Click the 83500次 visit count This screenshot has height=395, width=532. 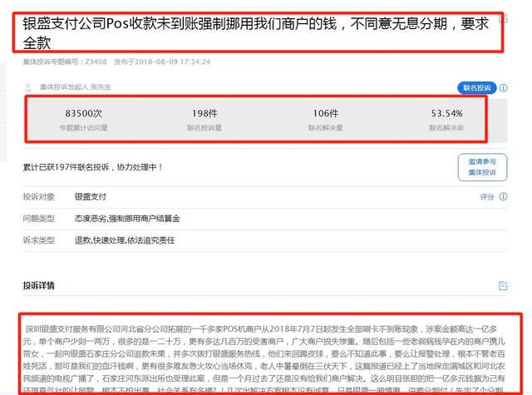tap(83, 113)
